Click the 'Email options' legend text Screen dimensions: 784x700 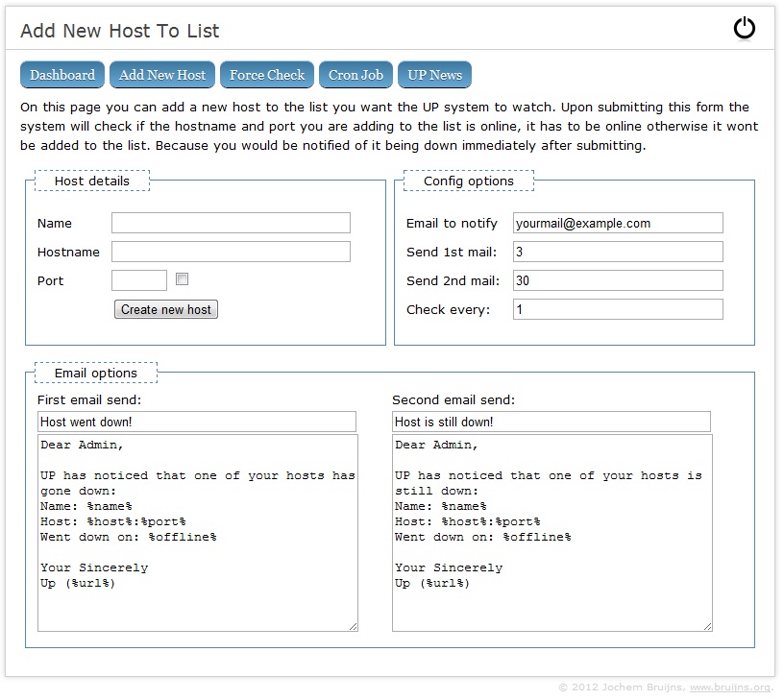(x=96, y=373)
